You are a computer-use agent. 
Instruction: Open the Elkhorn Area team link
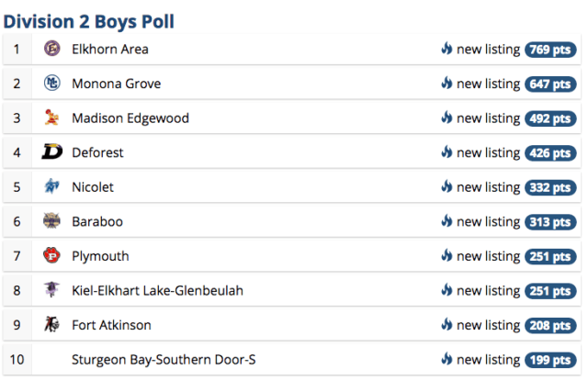click(x=110, y=49)
